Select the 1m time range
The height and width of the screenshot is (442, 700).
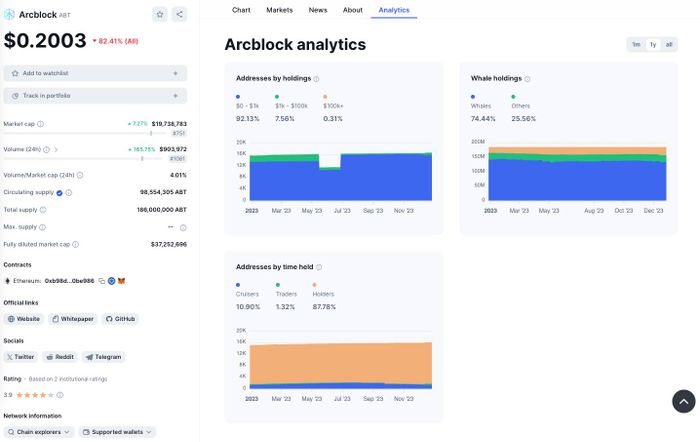[636, 45]
